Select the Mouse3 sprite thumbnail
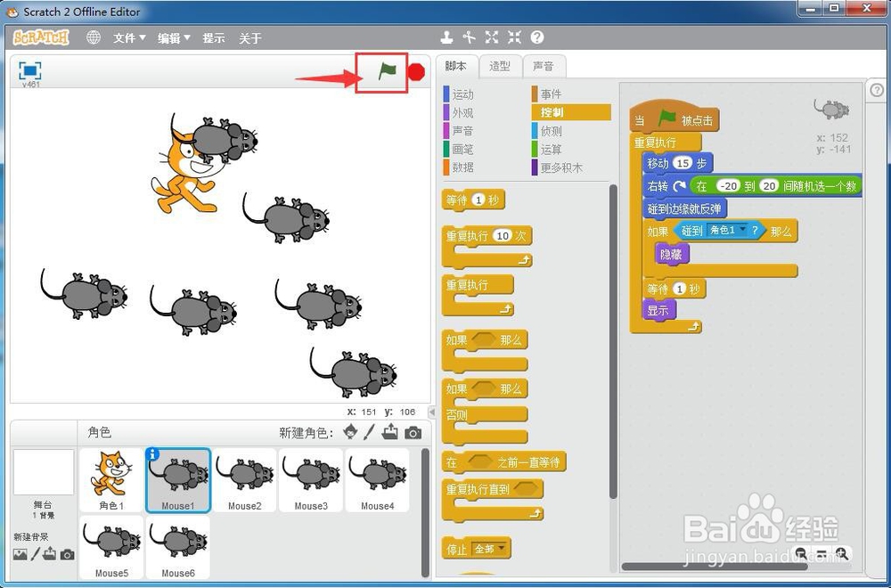Screen dimensions: 891x588 tap(311, 480)
